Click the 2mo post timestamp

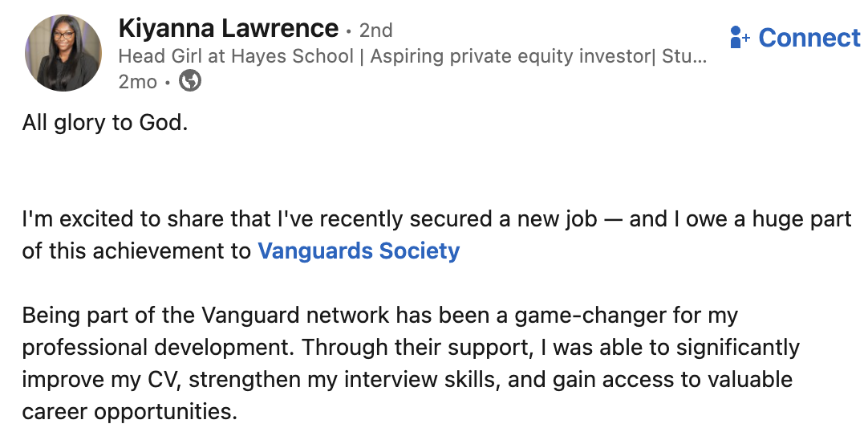point(137,81)
